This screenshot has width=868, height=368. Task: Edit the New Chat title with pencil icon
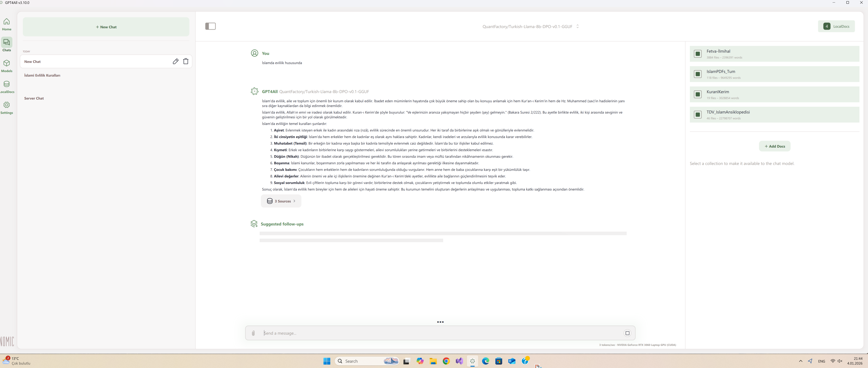[x=176, y=61]
